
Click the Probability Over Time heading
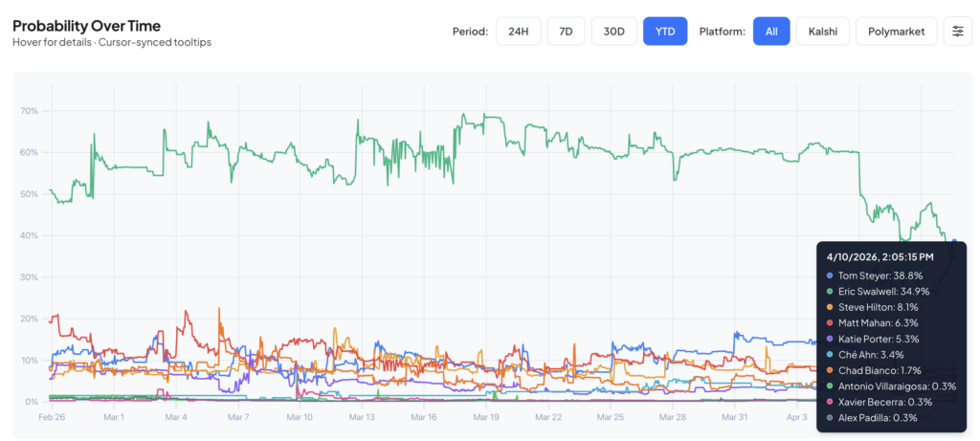(86, 26)
